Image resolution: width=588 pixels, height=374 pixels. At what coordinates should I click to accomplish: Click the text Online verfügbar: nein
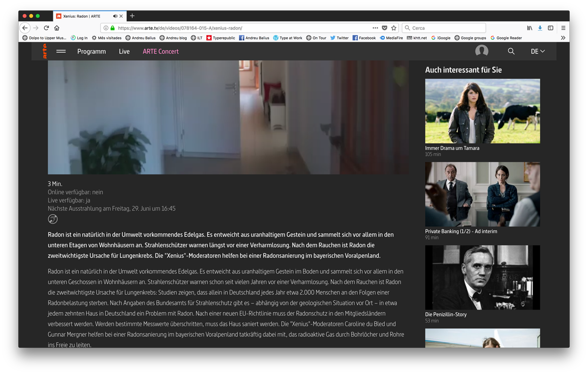click(75, 192)
